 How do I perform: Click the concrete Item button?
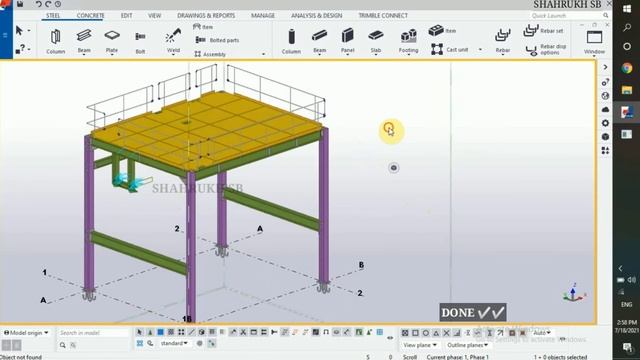[x=442, y=31]
